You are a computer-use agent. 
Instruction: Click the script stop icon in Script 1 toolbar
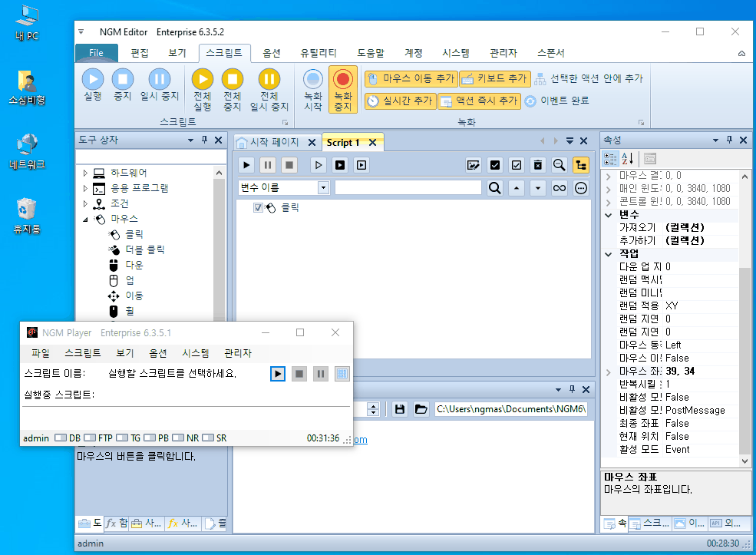(289, 165)
